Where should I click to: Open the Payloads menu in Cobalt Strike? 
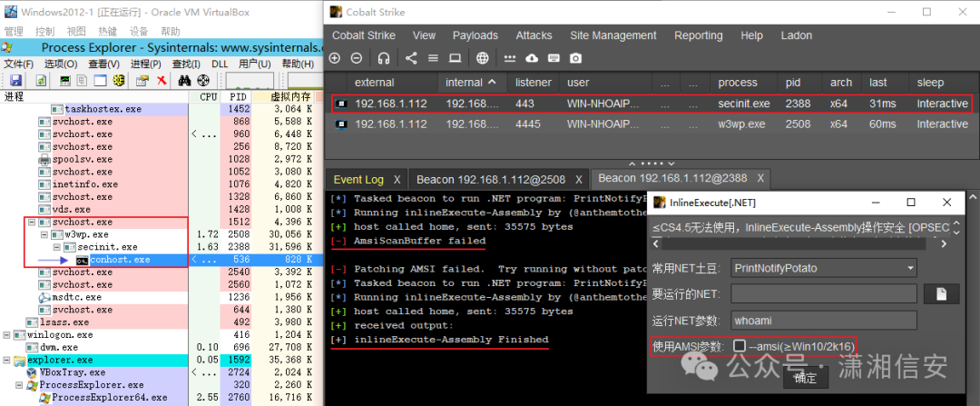[x=475, y=35]
